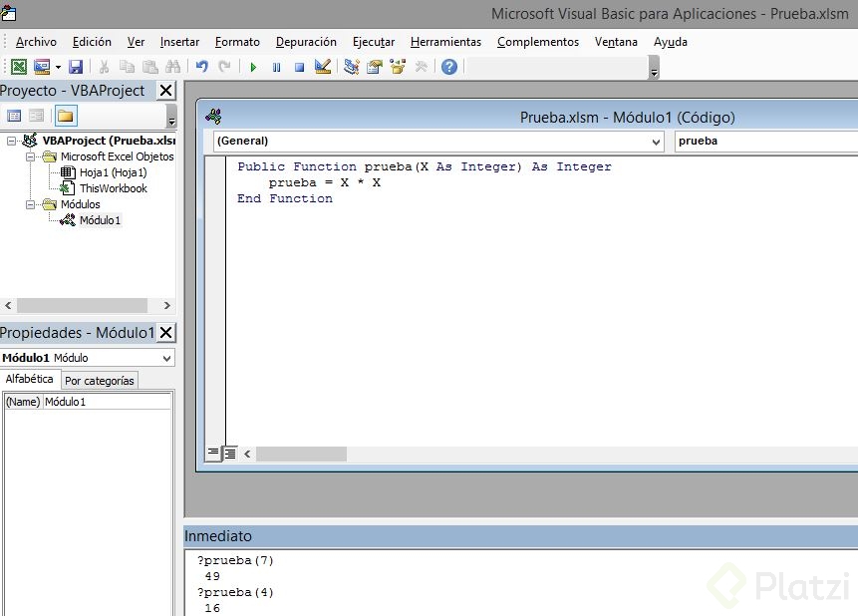This screenshot has height=616, width=858.
Task: Open the Ejecutar menu
Action: pos(373,42)
